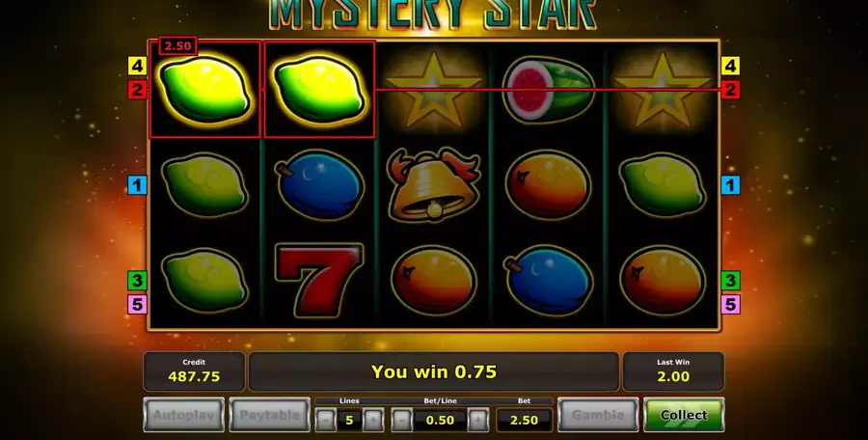Click the total Bet value field
Image resolution: width=868 pixels, height=440 pixels.
[525, 420]
